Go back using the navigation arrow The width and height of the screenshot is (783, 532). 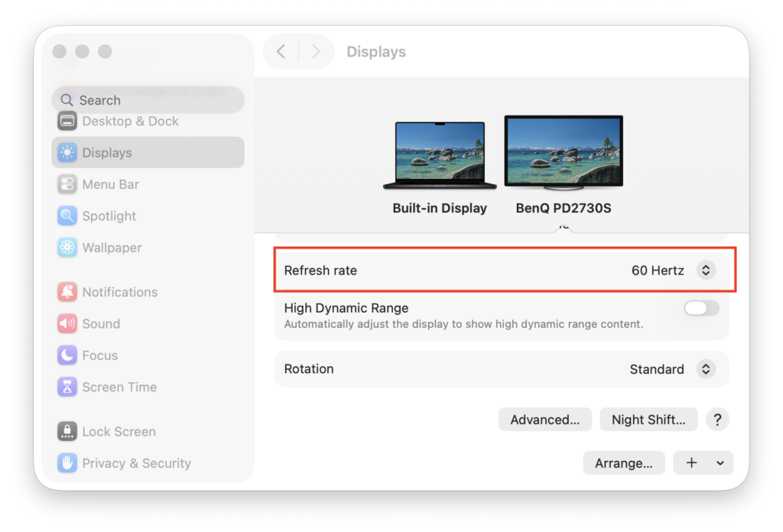coord(281,51)
